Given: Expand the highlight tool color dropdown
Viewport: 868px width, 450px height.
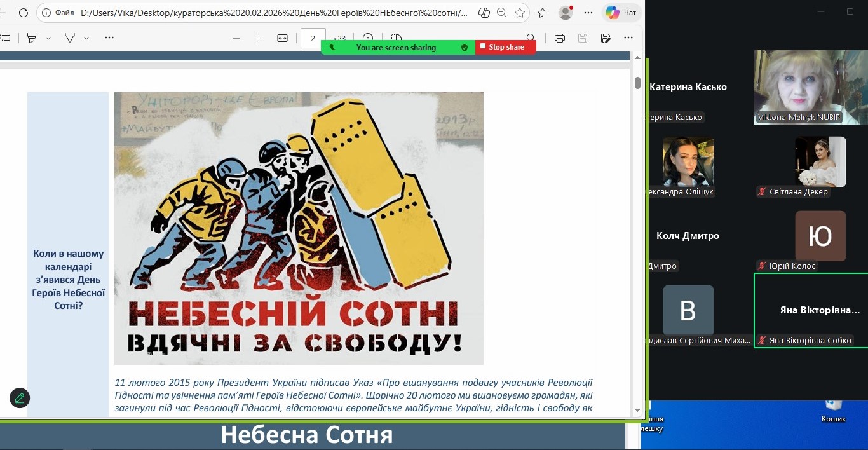Looking at the screenshot, I should click(x=48, y=38).
